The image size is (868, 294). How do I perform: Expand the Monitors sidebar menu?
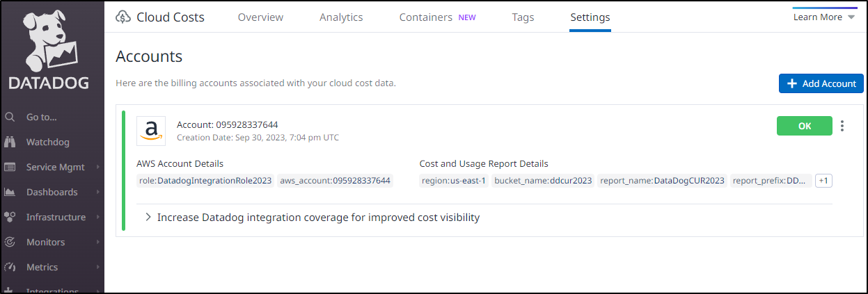[52, 242]
